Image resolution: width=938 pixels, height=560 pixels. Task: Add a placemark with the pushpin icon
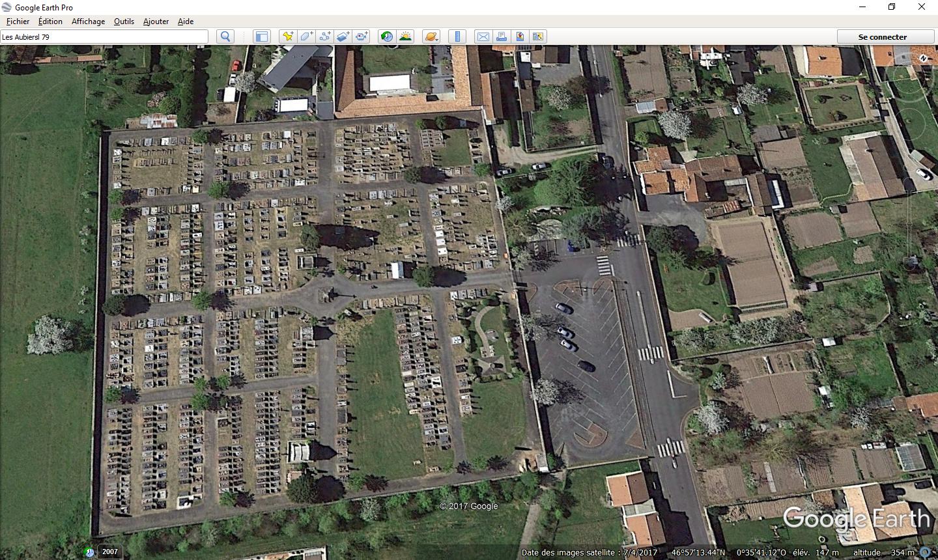click(x=288, y=36)
